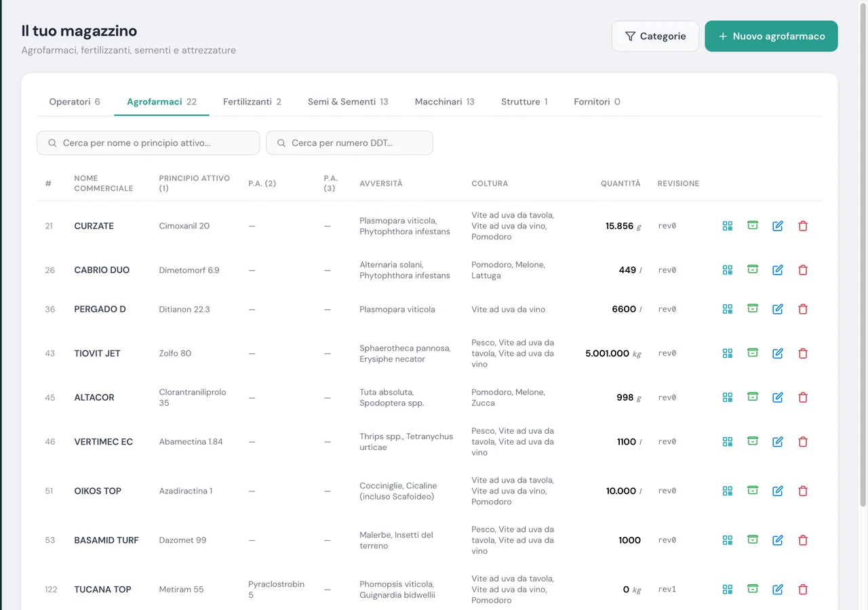Edit the TIOVIT JET entry

coord(778,353)
